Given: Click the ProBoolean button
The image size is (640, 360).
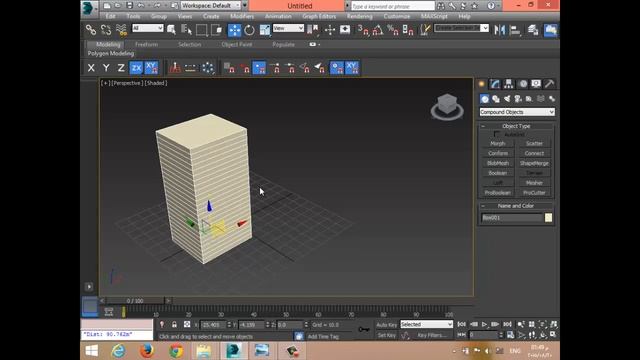Looking at the screenshot, I should [498, 193].
